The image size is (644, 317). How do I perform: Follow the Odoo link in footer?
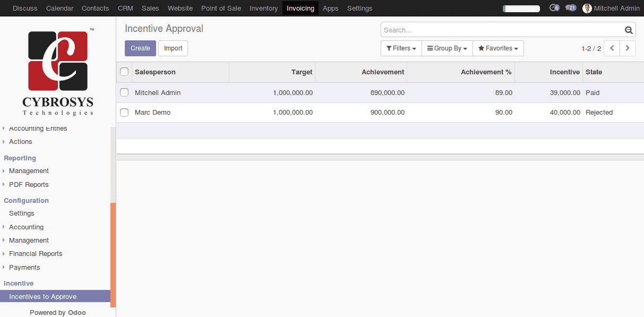77,313
